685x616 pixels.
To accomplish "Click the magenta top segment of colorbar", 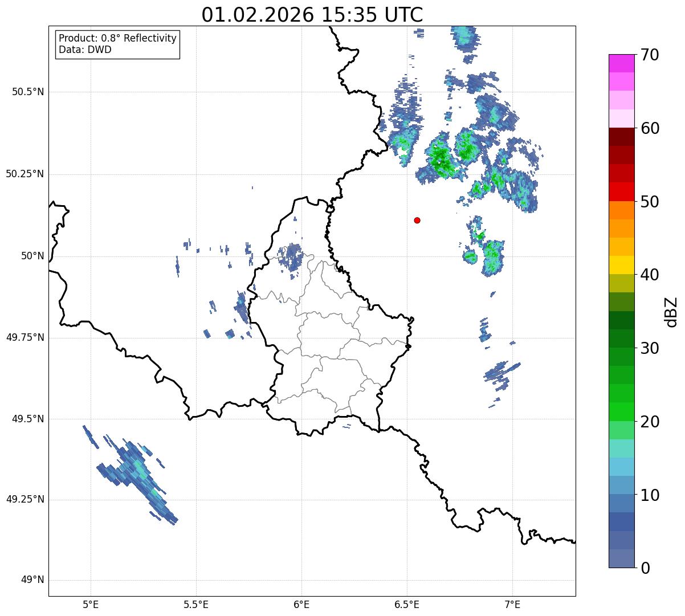I will [621, 63].
